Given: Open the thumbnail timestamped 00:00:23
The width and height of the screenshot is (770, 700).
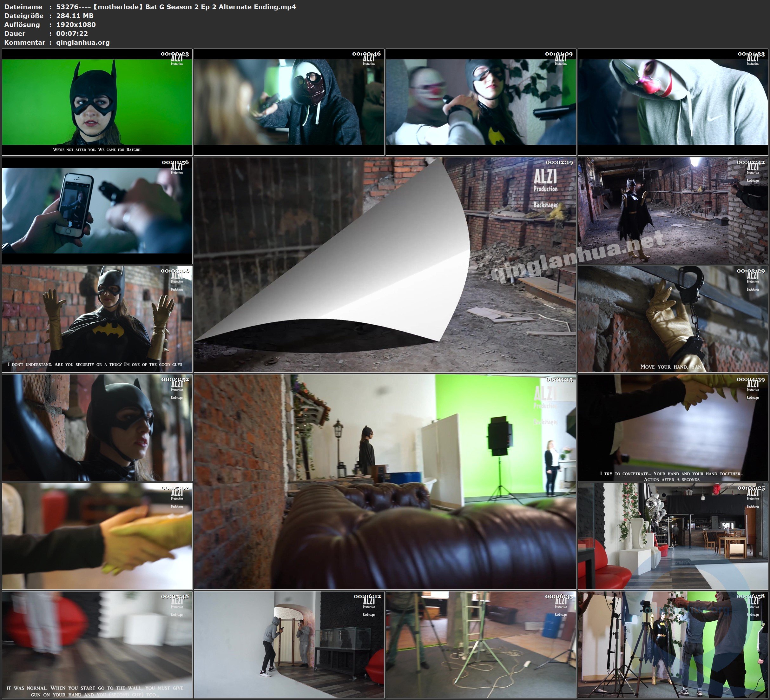Looking at the screenshot, I should pyautogui.click(x=97, y=102).
